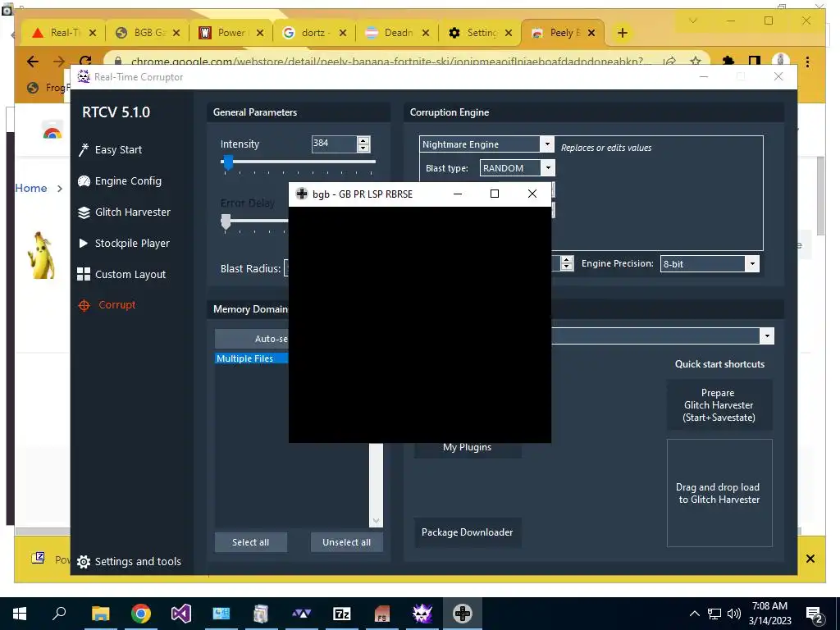
Task: Click the Glitch Harvester layers icon
Action: [x=84, y=212]
